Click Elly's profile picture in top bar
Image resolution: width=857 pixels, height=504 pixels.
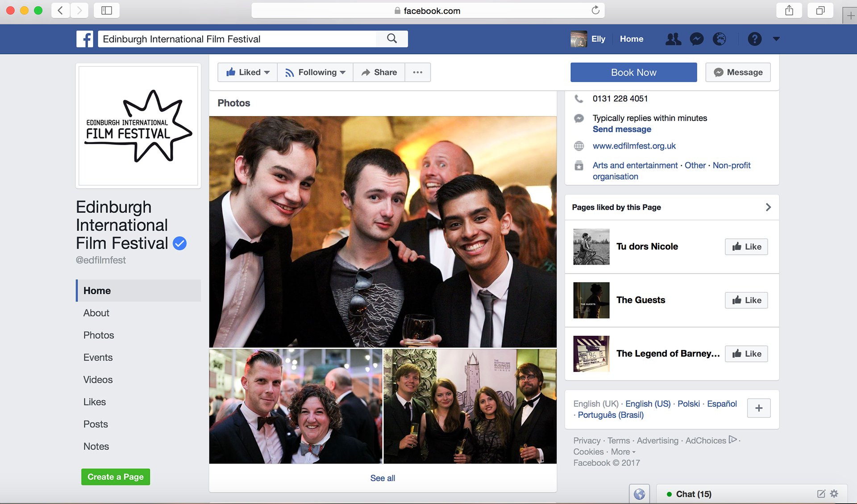click(x=578, y=39)
